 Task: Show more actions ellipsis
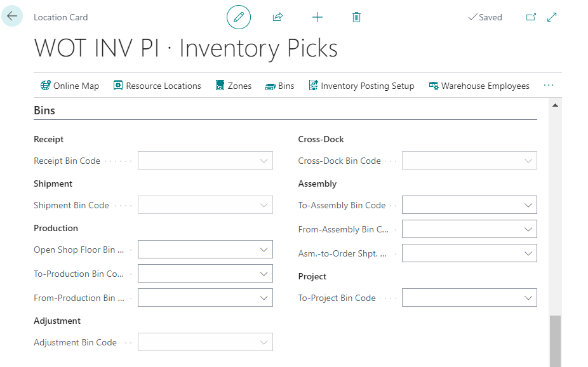point(548,86)
